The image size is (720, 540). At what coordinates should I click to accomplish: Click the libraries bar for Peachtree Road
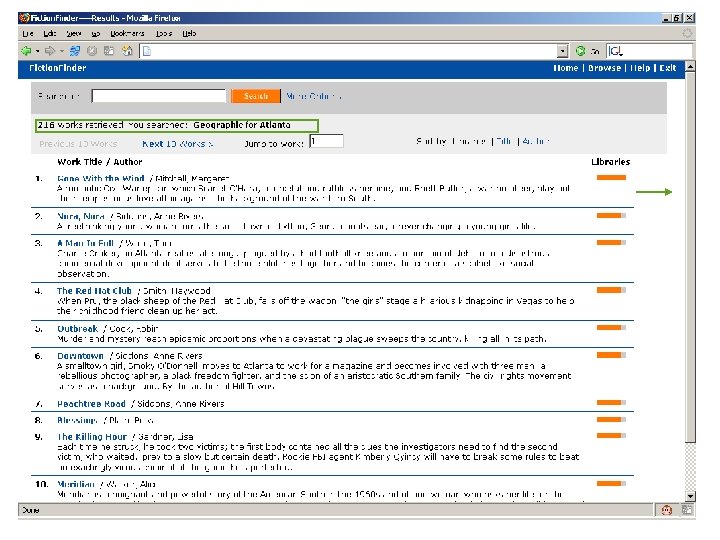point(611,403)
